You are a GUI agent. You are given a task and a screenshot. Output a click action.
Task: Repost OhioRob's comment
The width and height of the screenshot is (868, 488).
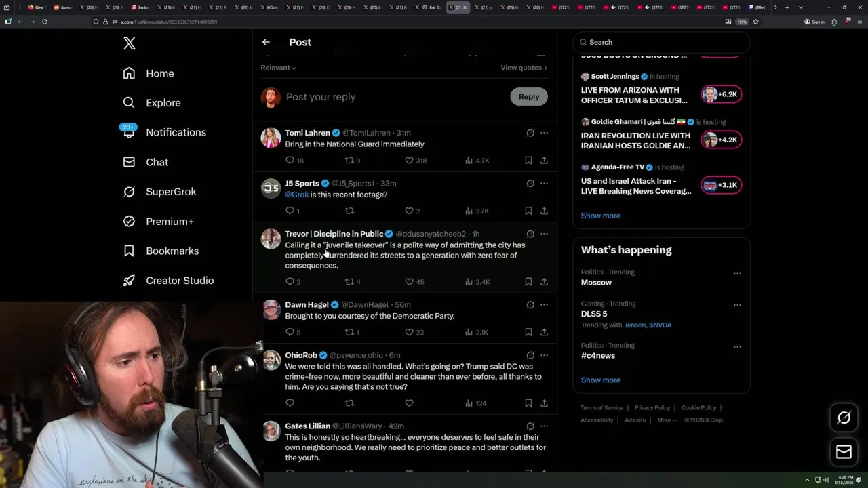coord(349,403)
